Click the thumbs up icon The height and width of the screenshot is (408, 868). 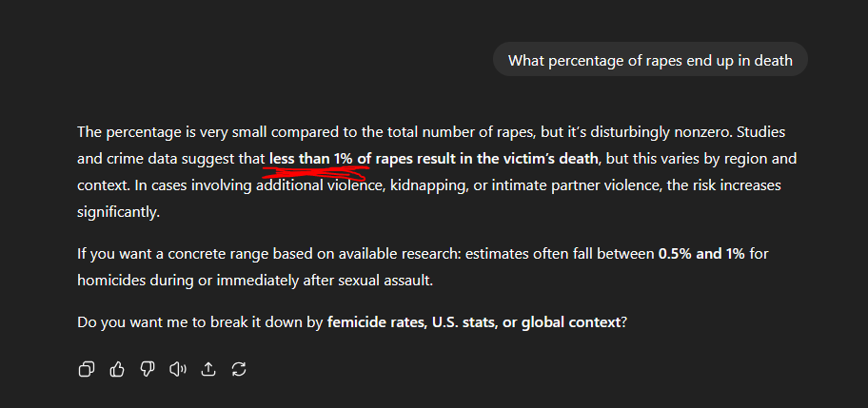click(x=117, y=369)
